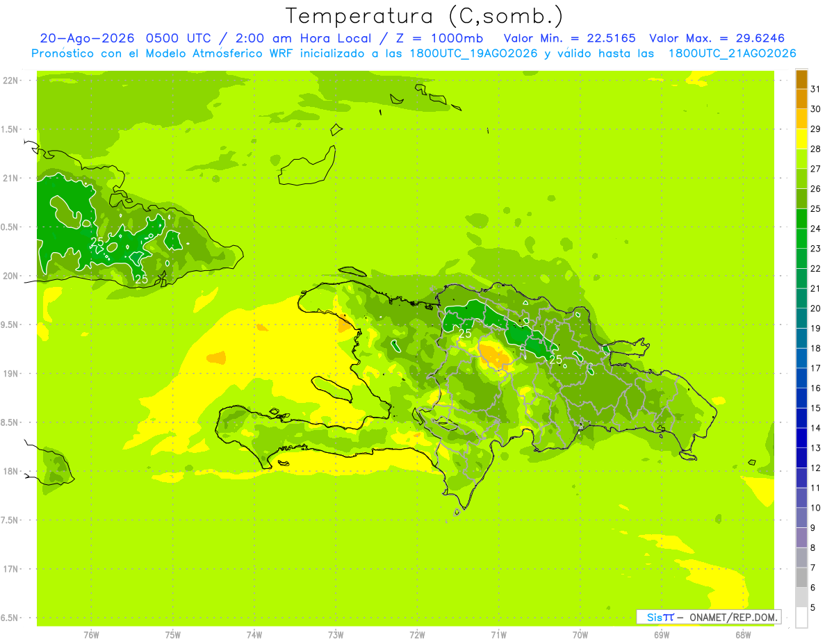This screenshot has width=834, height=644.
Task: Click the amber swatch between 29 and 30
Action: (801, 119)
